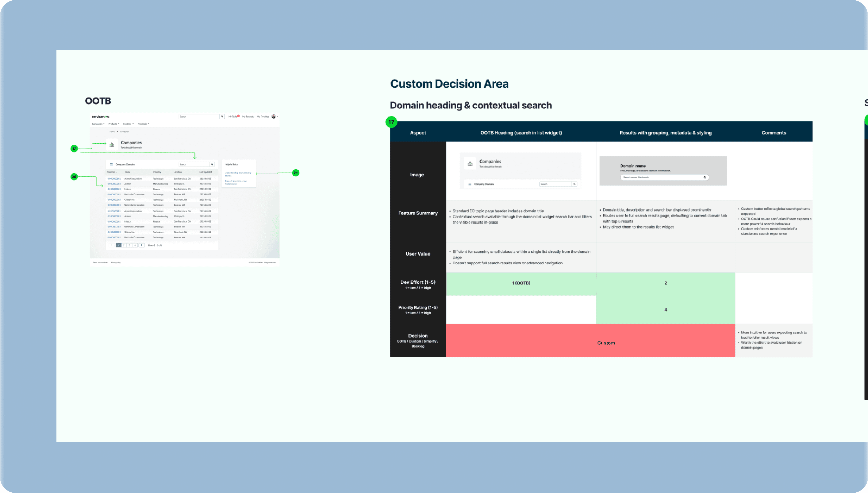868x493 pixels.
Task: Open My Requests in mockup header
Action: click(x=248, y=116)
